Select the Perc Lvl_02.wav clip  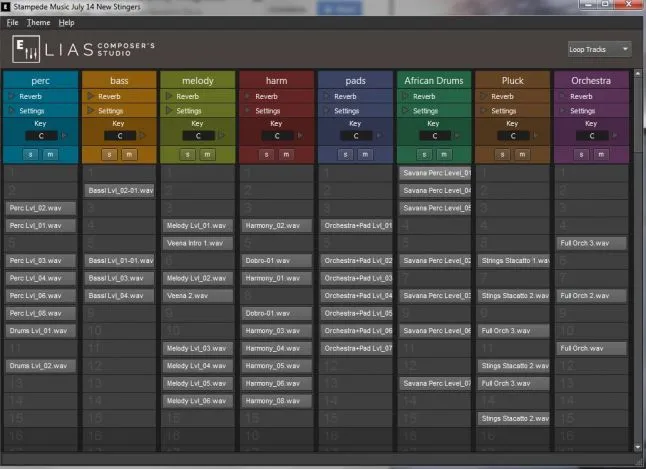(x=41, y=208)
